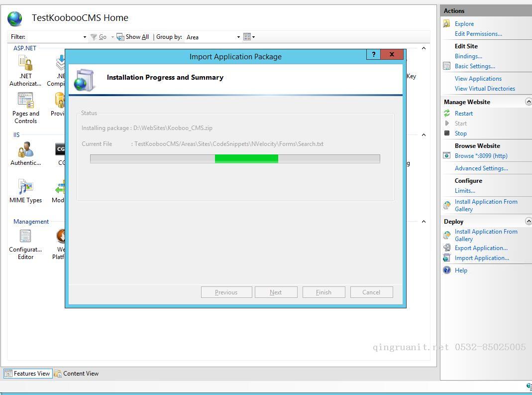This screenshot has height=395, width=532.
Task: Open Configuration Editor feature icon
Action: [25, 236]
